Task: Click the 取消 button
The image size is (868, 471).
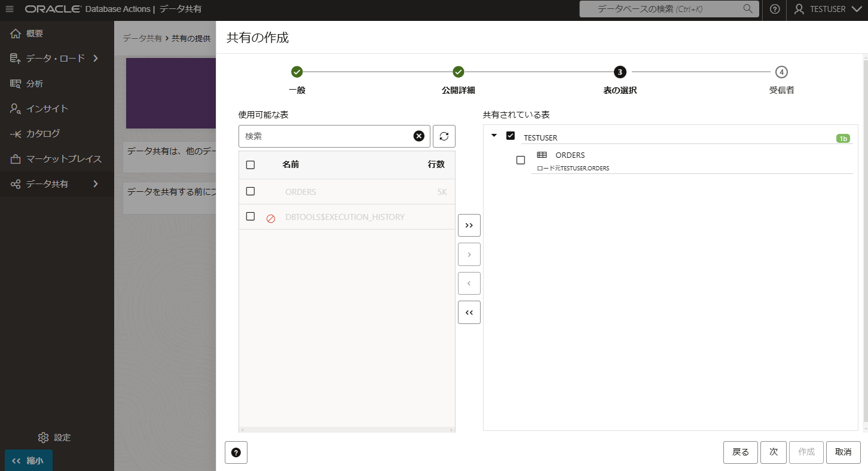Action: [843, 452]
